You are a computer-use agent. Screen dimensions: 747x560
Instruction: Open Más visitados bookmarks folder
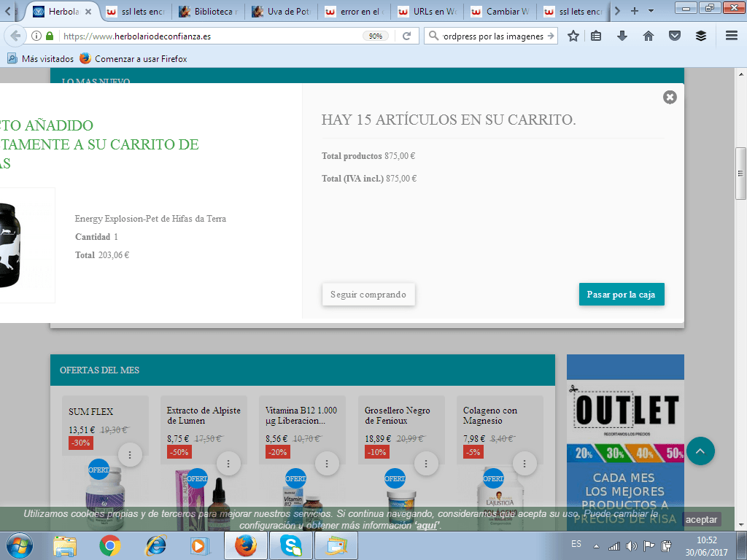[x=41, y=58]
